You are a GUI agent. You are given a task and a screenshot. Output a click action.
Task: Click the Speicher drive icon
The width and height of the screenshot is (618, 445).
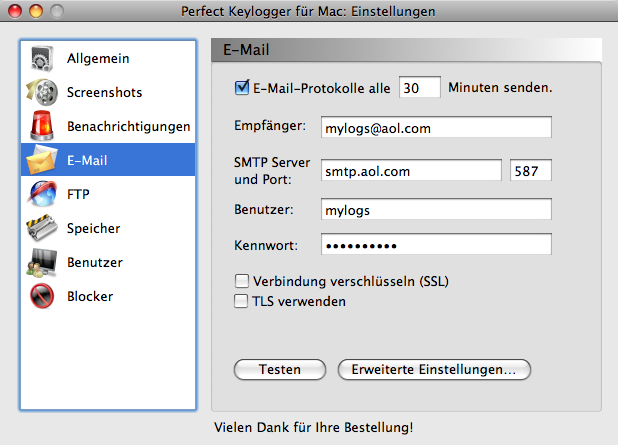click(42, 228)
